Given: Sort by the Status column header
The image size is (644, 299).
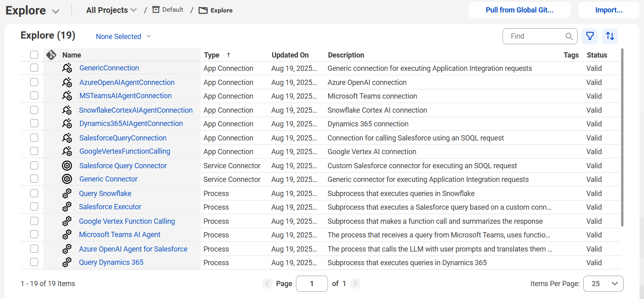Looking at the screenshot, I should point(597,55).
